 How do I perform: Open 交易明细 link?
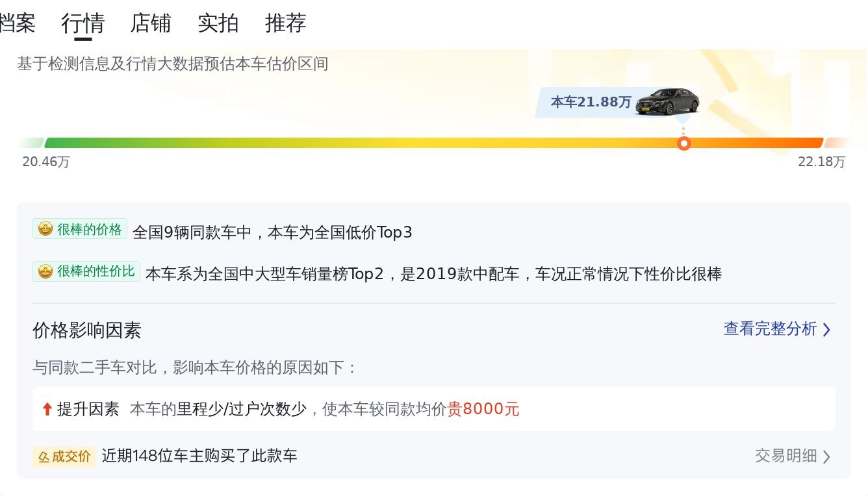(x=785, y=456)
